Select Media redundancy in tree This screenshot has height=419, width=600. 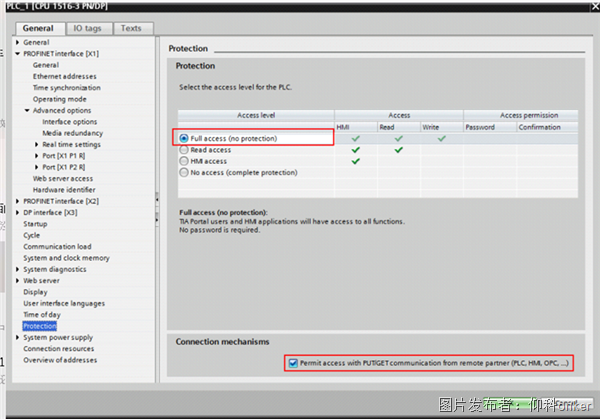click(72, 133)
